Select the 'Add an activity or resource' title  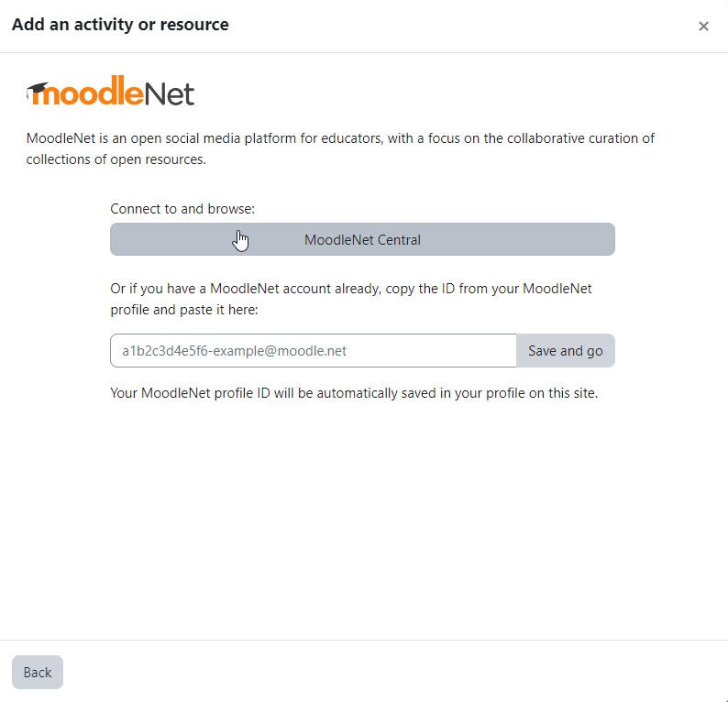(120, 25)
